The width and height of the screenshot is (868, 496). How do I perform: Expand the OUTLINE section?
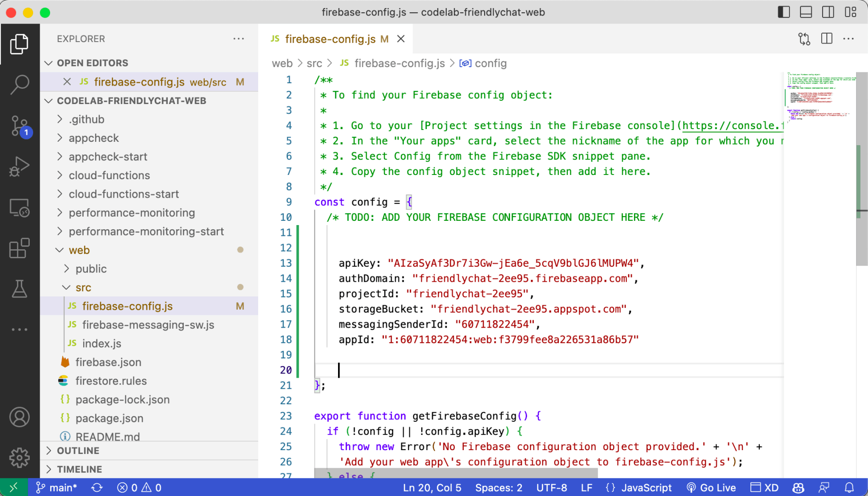point(78,451)
